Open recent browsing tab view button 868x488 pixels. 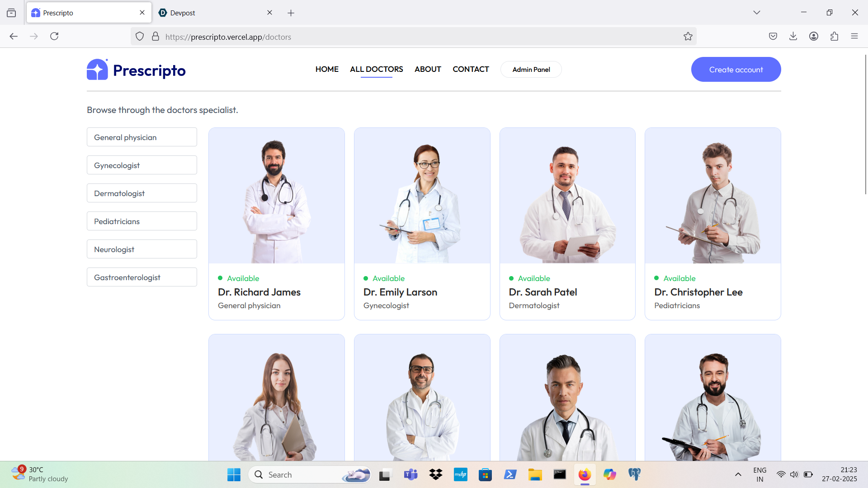coord(11,13)
